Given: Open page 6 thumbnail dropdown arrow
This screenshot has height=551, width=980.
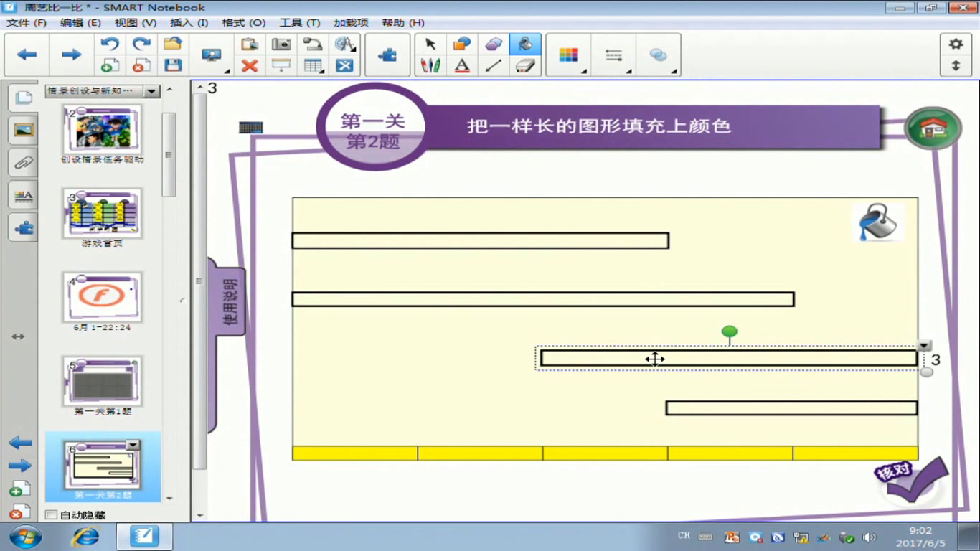Looking at the screenshot, I should pyautogui.click(x=133, y=446).
